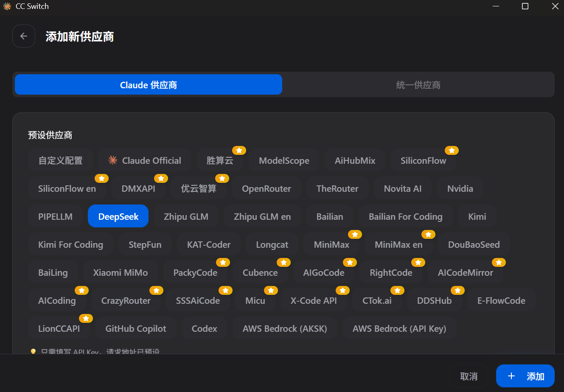Select the Zhipu GLM preset (non-en)

(186, 216)
